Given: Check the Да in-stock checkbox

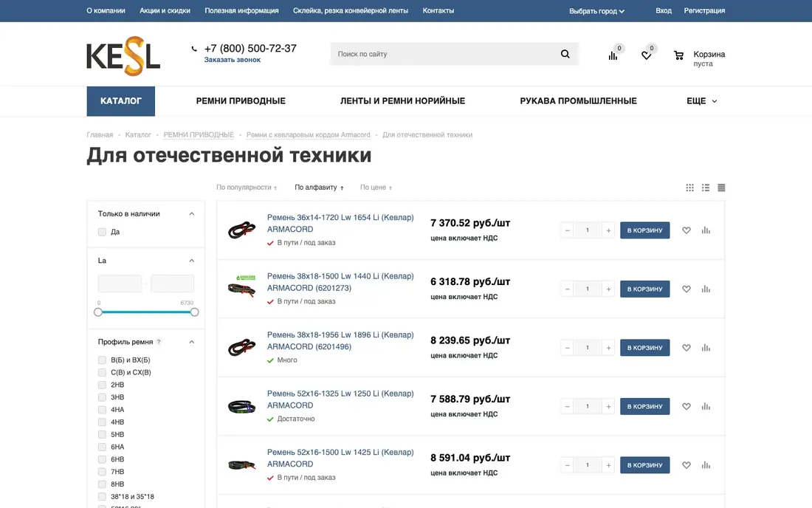Looking at the screenshot, I should coord(102,232).
